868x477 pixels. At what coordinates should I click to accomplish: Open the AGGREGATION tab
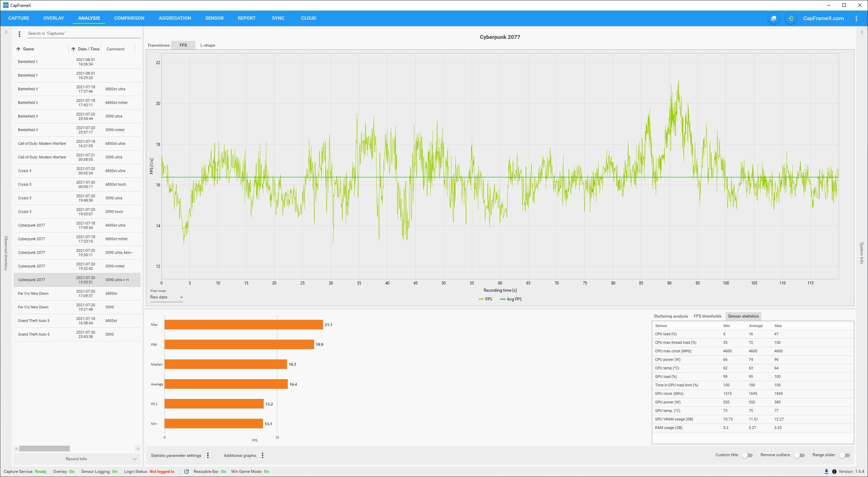[175, 18]
